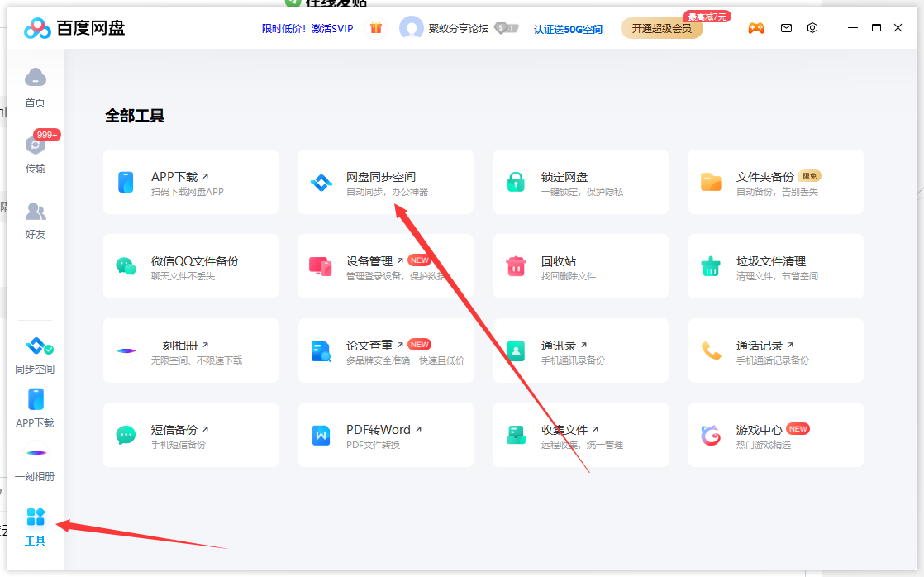Click the NEW badge on 论文查重
This screenshot has height=577, width=924.
click(x=420, y=345)
